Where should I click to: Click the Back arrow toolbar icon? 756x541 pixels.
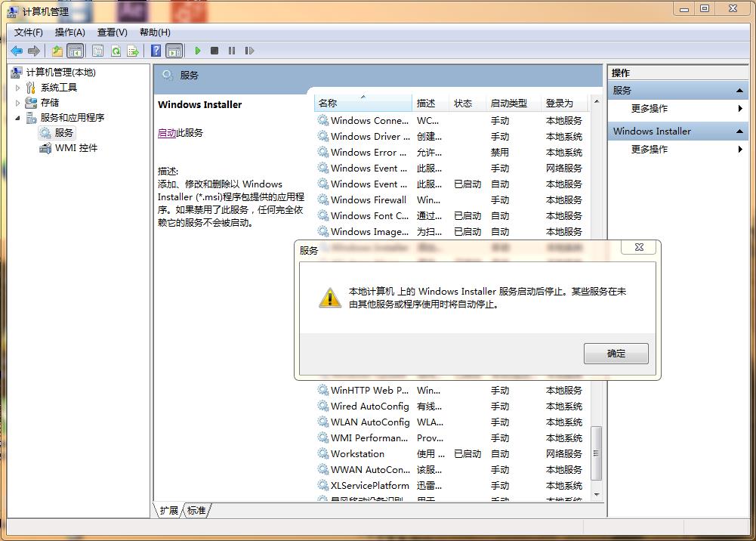coord(17,51)
